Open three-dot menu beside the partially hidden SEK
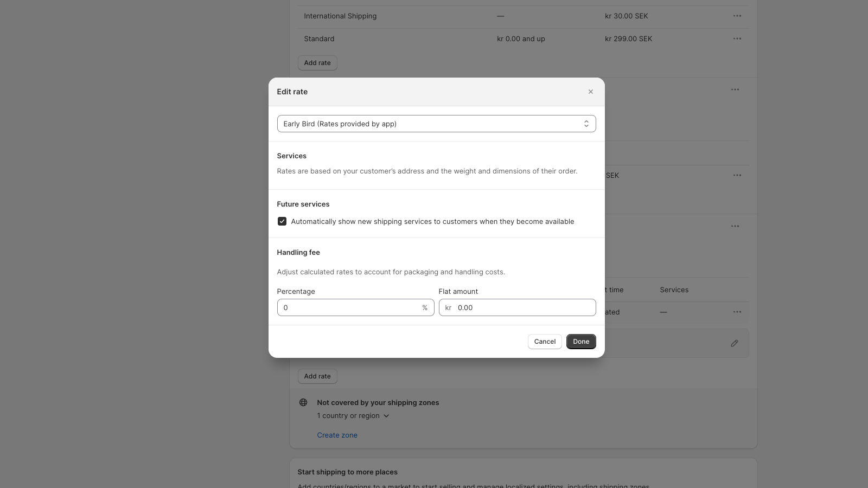This screenshot has height=488, width=868. coord(737,175)
